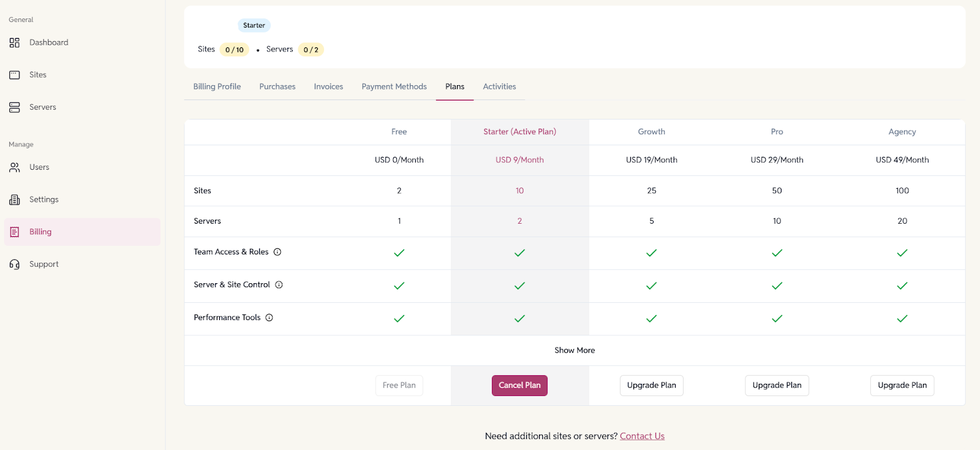Click the Starter plan badge
This screenshot has height=450, width=980.
click(254, 25)
